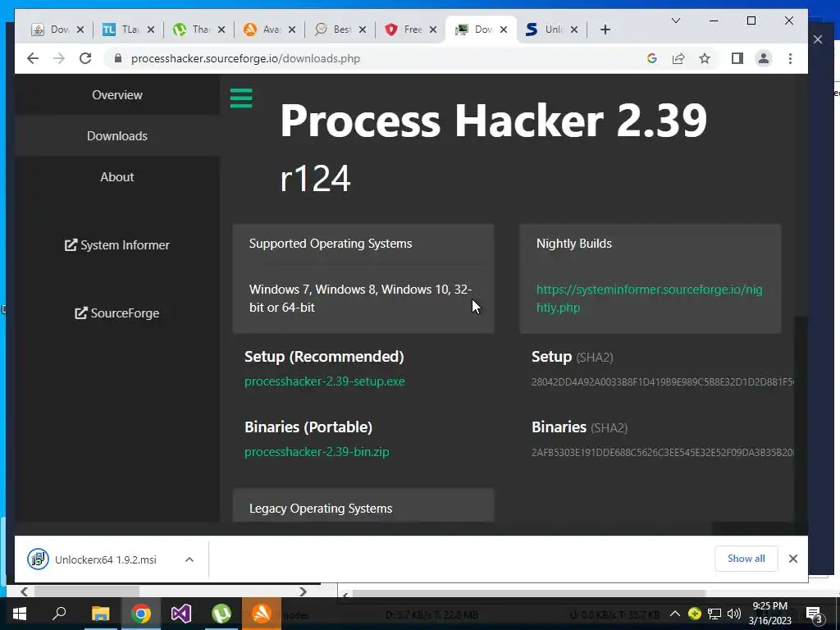Viewport: 840px width, 630px height.
Task: Open Visual Studio from the taskbar
Action: (x=181, y=614)
